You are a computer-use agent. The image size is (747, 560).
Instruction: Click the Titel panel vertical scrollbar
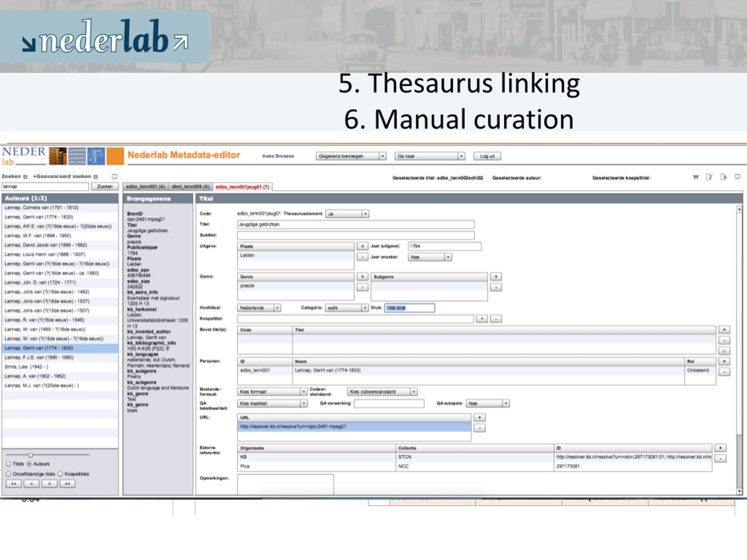(739, 350)
